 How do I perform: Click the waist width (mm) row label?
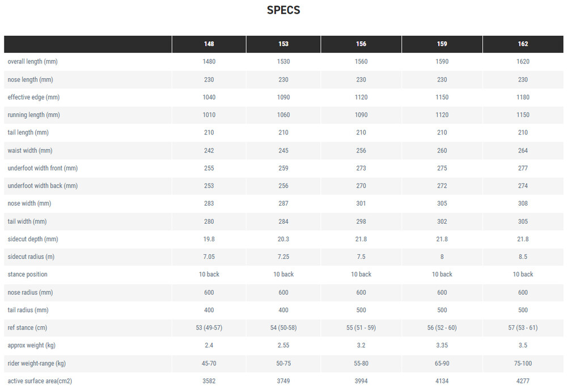coord(31,151)
